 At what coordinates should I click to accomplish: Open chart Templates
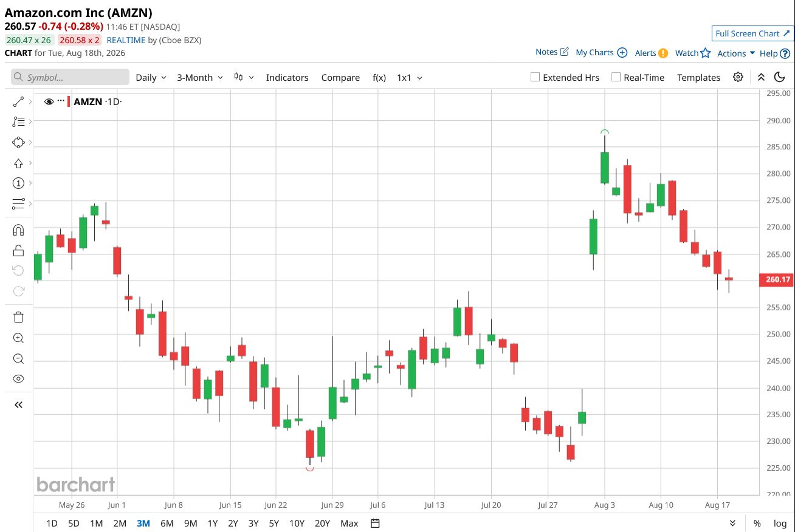[x=699, y=78]
